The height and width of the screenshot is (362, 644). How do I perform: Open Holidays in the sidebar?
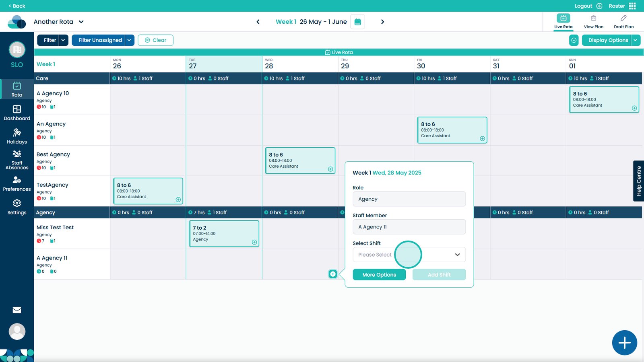pyautogui.click(x=17, y=136)
